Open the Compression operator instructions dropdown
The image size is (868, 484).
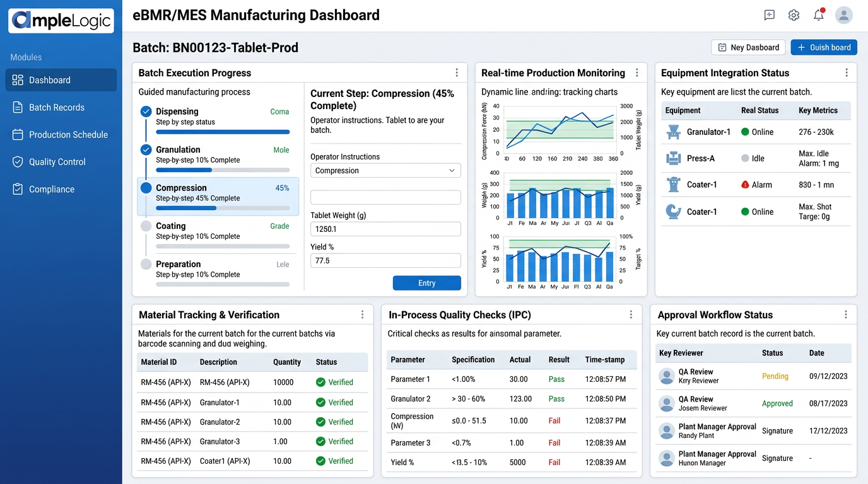385,171
